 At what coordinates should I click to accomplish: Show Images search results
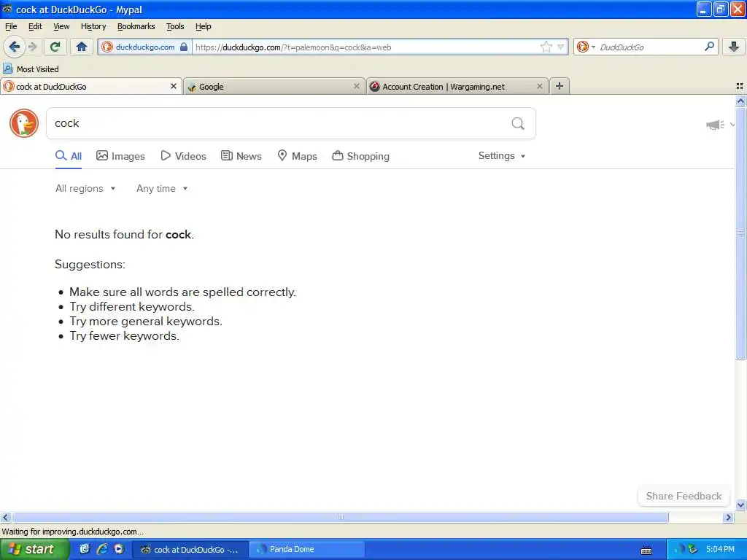point(120,156)
